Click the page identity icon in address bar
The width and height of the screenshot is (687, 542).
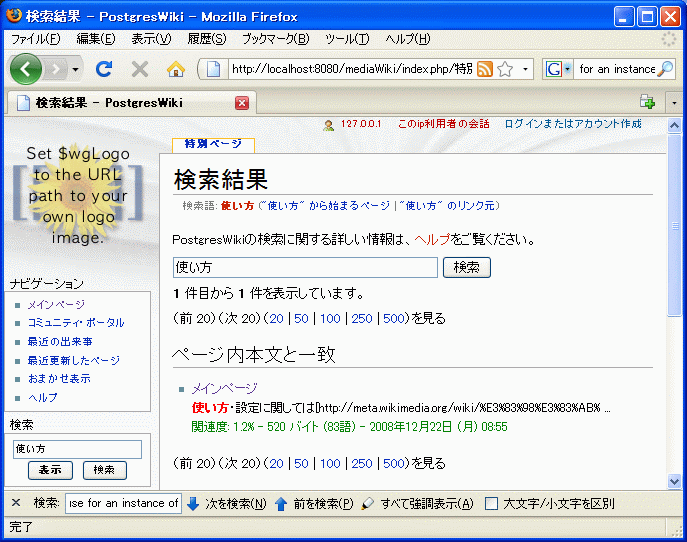(x=213, y=69)
